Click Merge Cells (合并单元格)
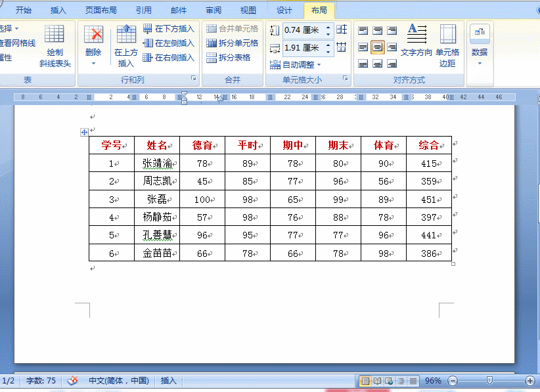 coord(233,29)
